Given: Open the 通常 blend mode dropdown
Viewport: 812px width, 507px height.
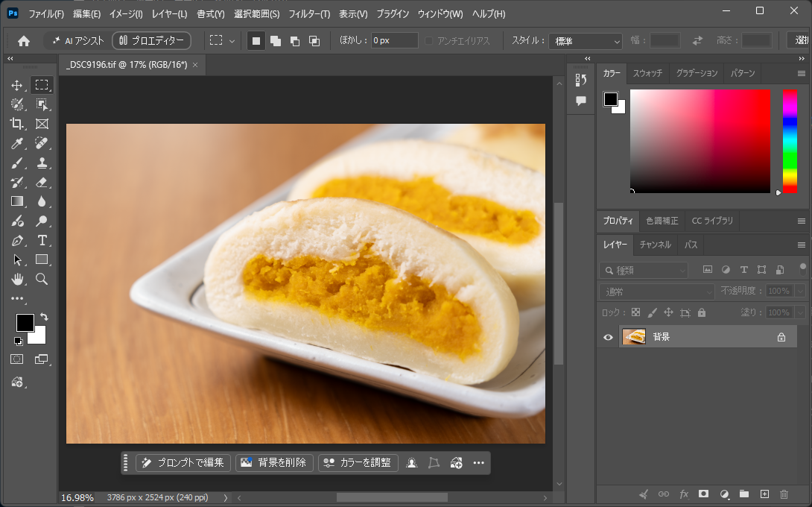Looking at the screenshot, I should pyautogui.click(x=657, y=292).
